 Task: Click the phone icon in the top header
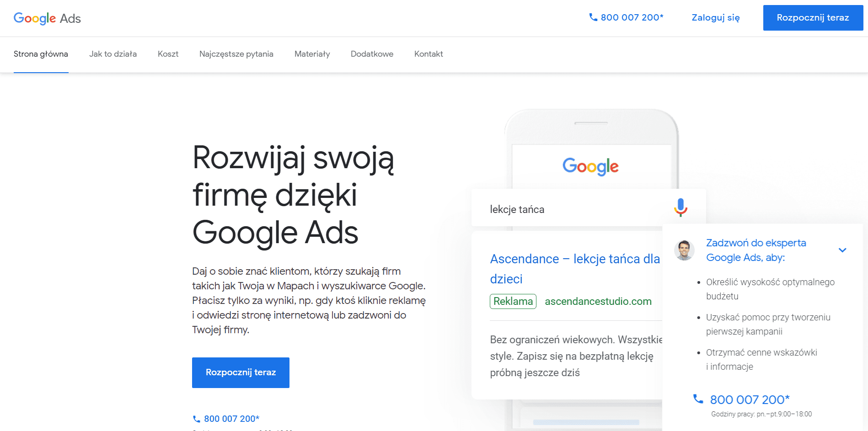[593, 17]
